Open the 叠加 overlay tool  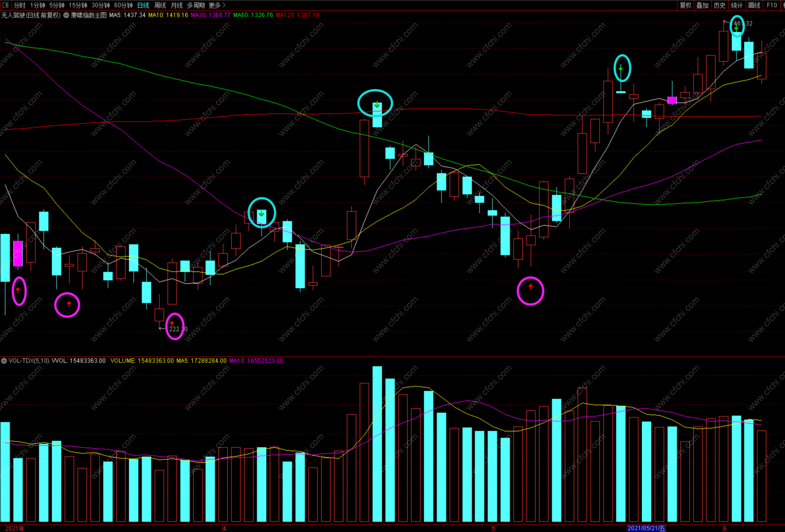pyautogui.click(x=702, y=5)
